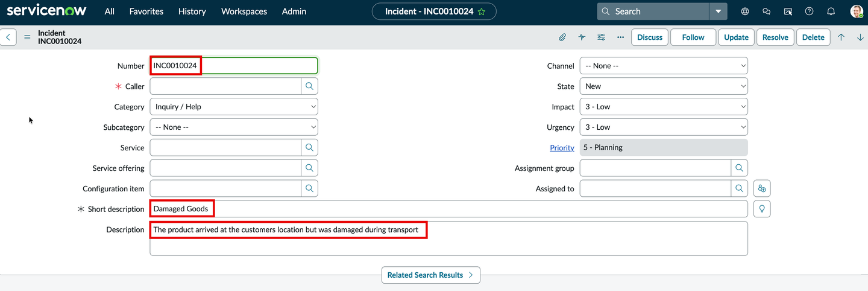Image resolution: width=868 pixels, height=291 pixels.
Task: Open the History menu
Action: coord(192,11)
